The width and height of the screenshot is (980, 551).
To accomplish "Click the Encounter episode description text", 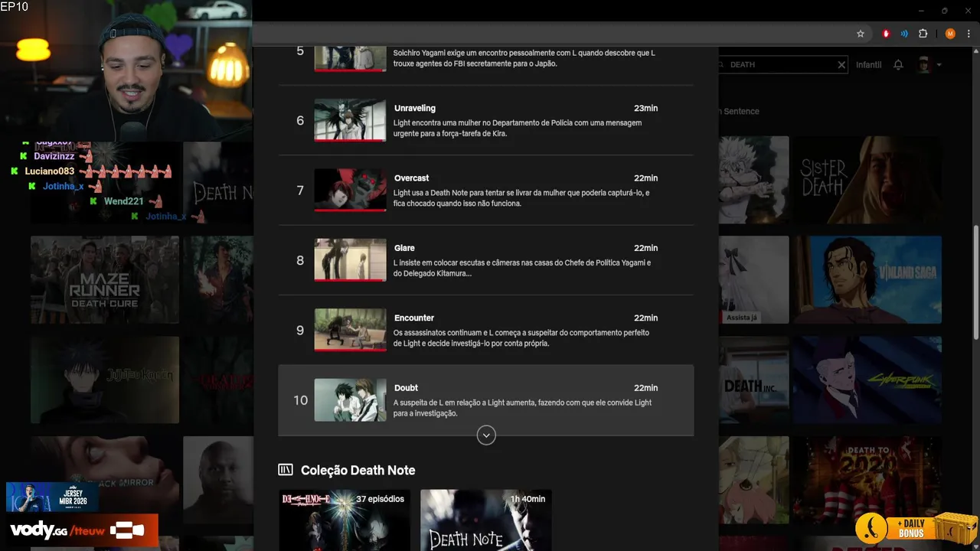I will (521, 338).
